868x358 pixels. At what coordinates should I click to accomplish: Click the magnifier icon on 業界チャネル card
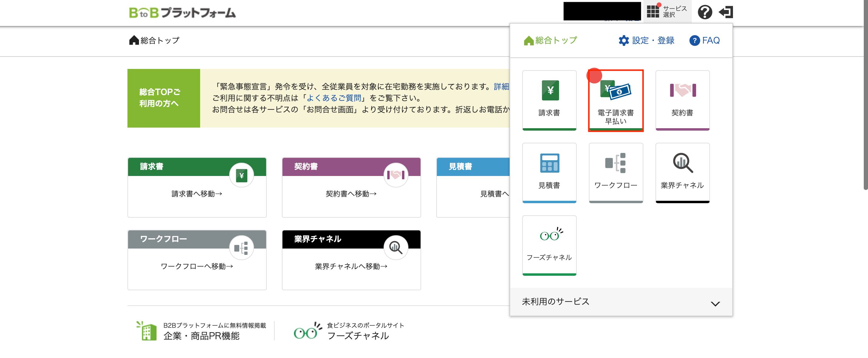point(396,248)
